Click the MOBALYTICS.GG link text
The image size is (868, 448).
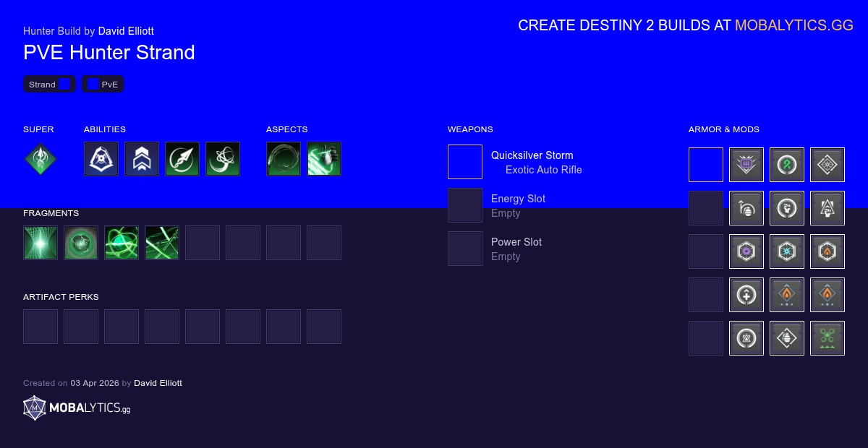(794, 25)
